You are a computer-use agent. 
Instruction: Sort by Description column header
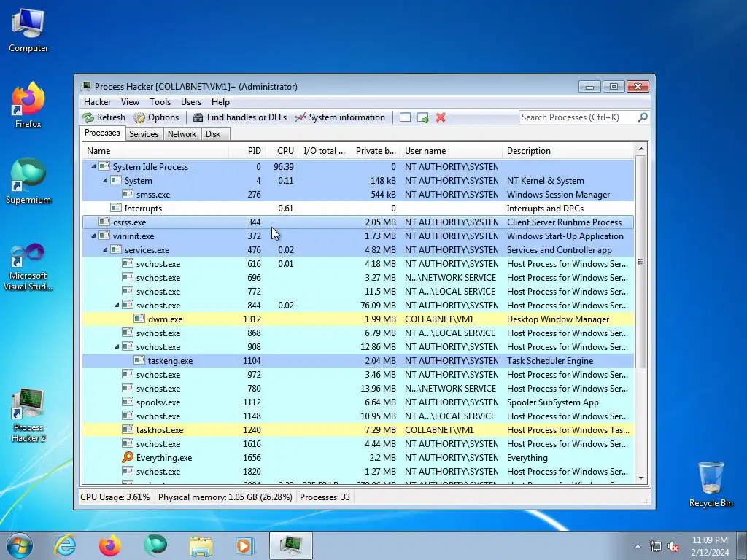pos(568,151)
